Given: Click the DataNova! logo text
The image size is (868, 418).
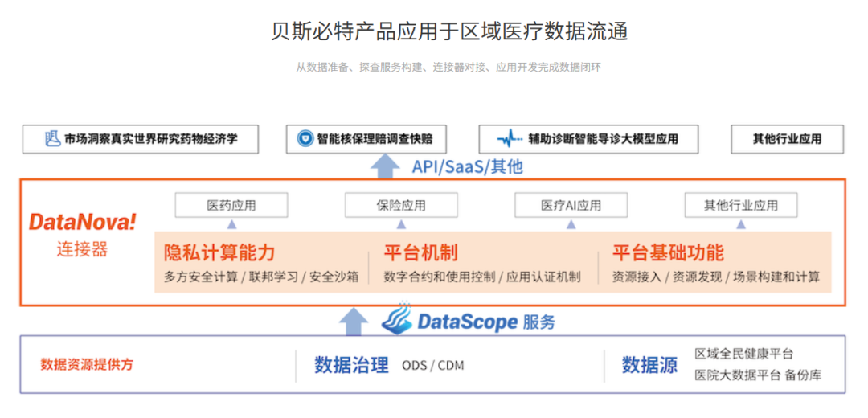Looking at the screenshot, I should [83, 223].
